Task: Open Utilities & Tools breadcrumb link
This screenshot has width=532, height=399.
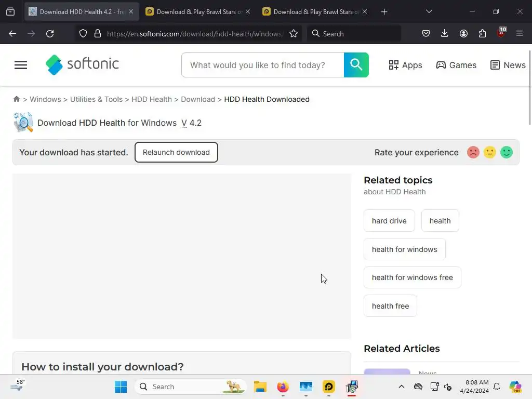Action: click(x=96, y=99)
